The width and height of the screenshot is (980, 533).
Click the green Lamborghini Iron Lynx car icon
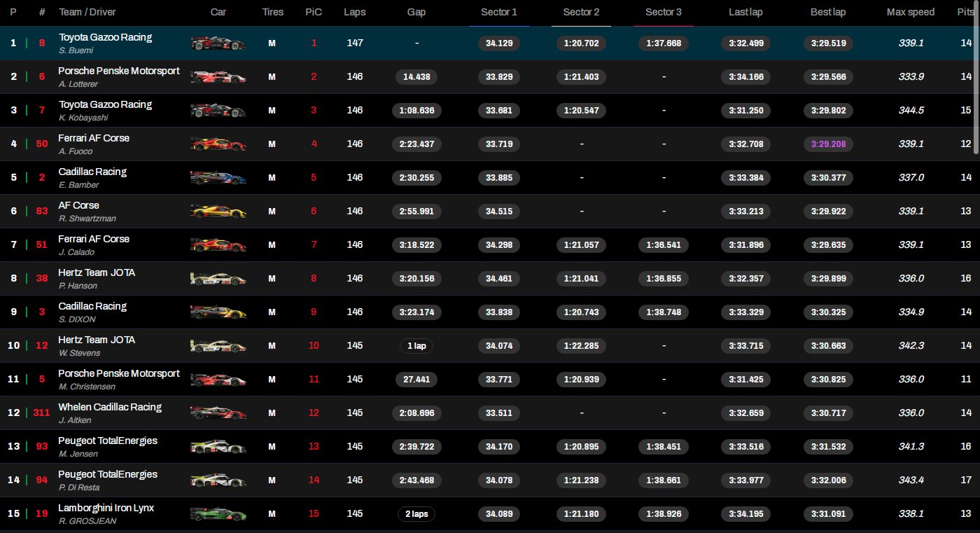click(x=218, y=514)
